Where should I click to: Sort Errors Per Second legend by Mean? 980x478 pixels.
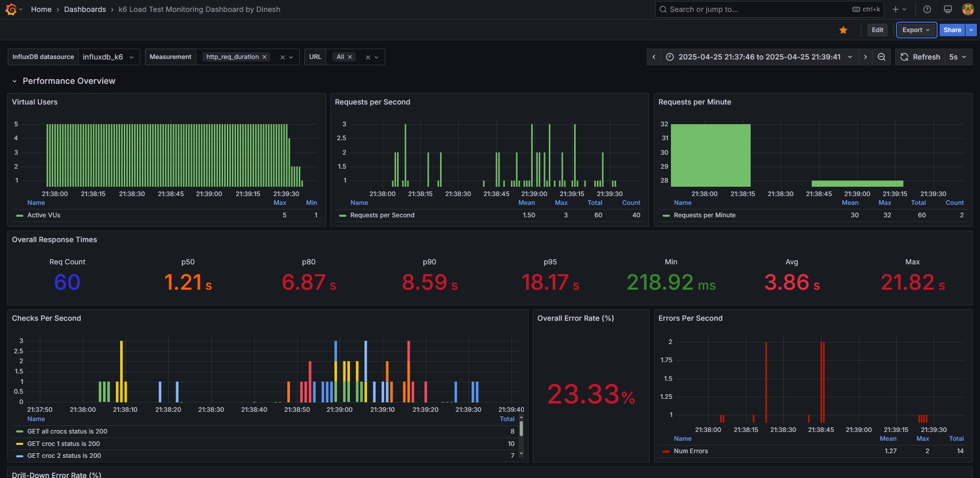click(888, 439)
